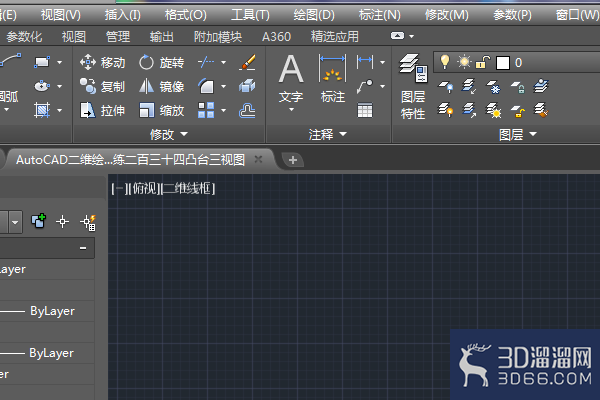The image size is (600, 400).
Task: Switch to the A360 ribbon tab
Action: [x=276, y=37]
